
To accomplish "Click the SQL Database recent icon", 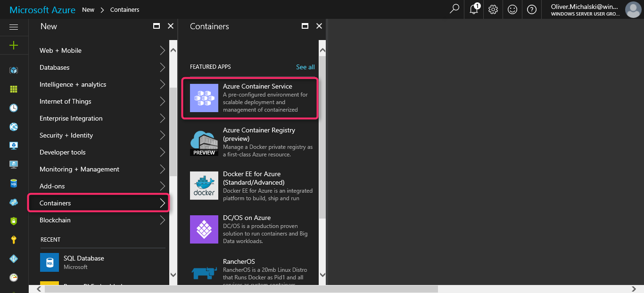I will click(50, 262).
